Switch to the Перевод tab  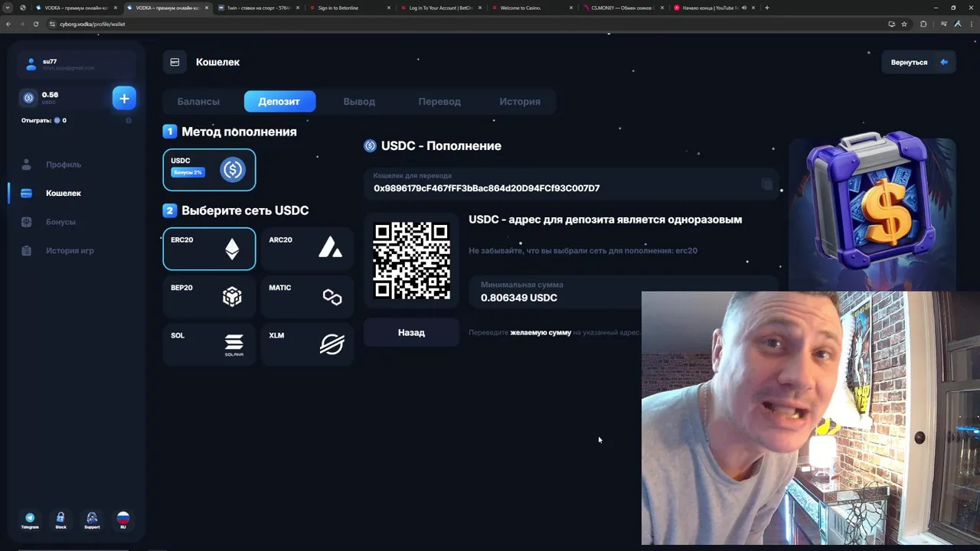coord(439,102)
